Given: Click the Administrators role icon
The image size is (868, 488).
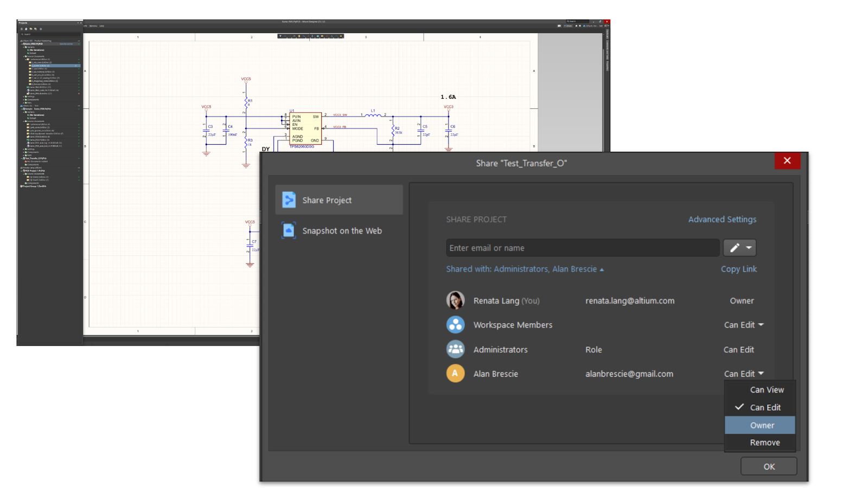Looking at the screenshot, I should point(455,349).
